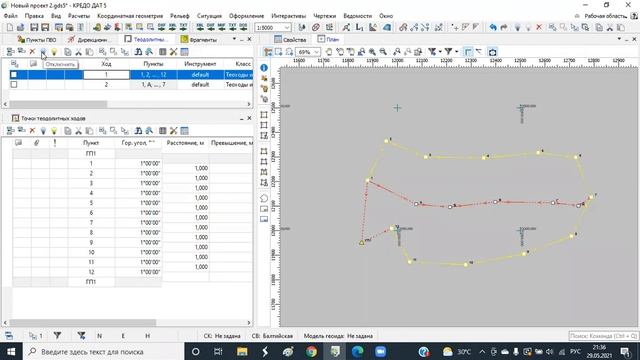The width and height of the screenshot is (640, 360).
Task: Switch to the Пункты ПВО tab
Action: tap(36, 40)
